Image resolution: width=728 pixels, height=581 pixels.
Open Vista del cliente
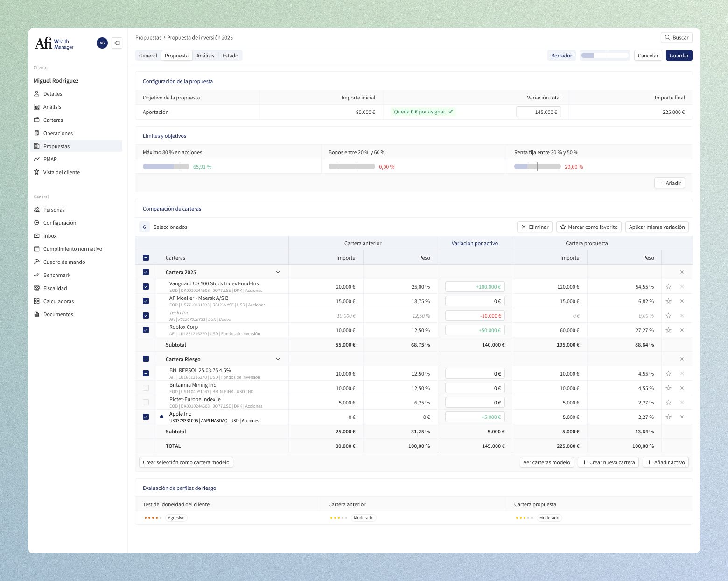[x=61, y=172]
